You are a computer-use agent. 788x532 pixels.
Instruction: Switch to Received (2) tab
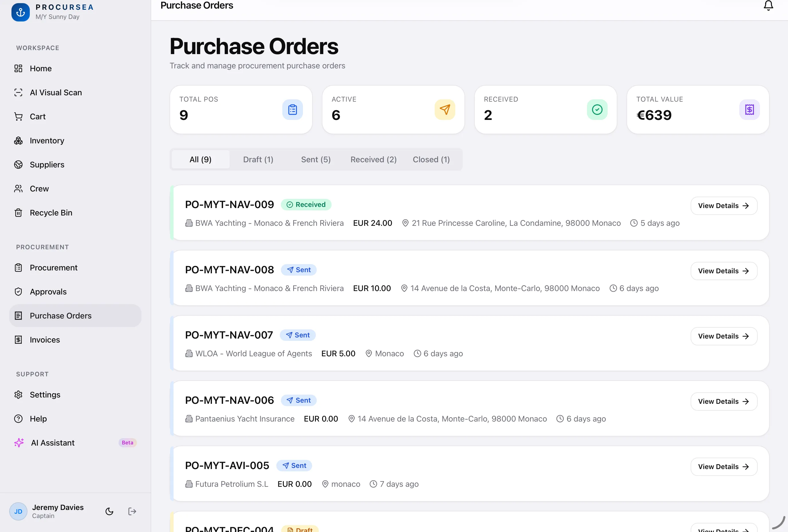373,159
